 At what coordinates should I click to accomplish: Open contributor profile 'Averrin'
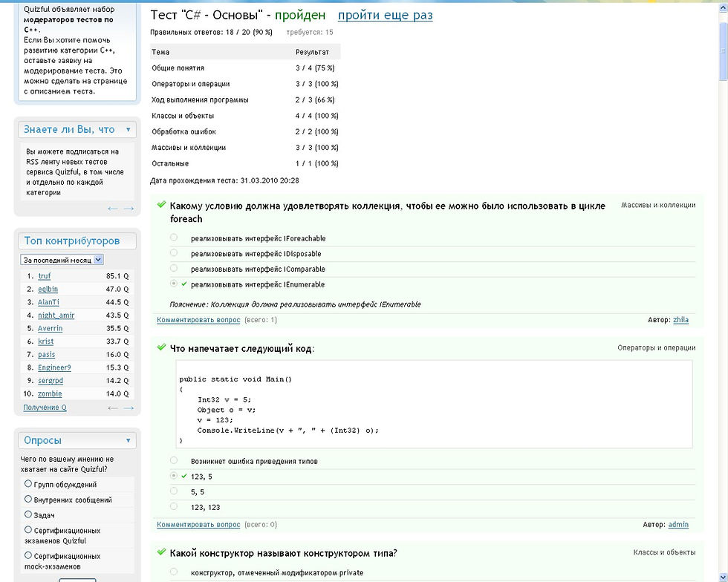(x=51, y=328)
